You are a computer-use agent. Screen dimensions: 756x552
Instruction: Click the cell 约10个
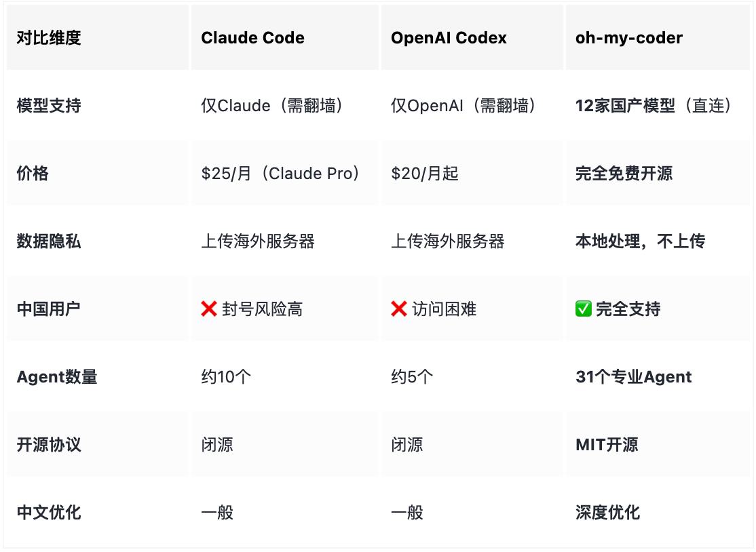point(226,376)
